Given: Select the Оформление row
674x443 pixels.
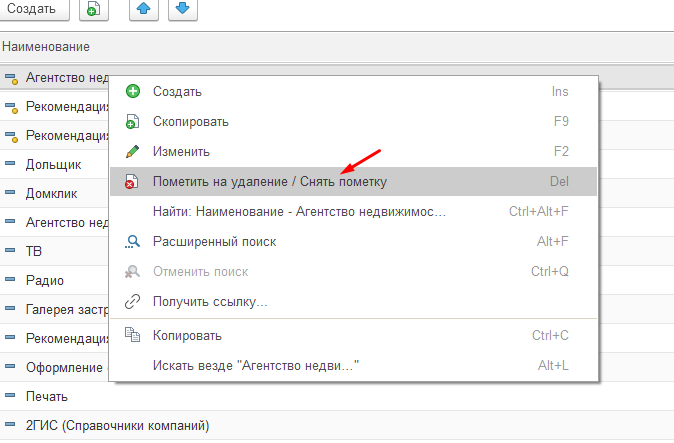Looking at the screenshot, I should 54,367.
